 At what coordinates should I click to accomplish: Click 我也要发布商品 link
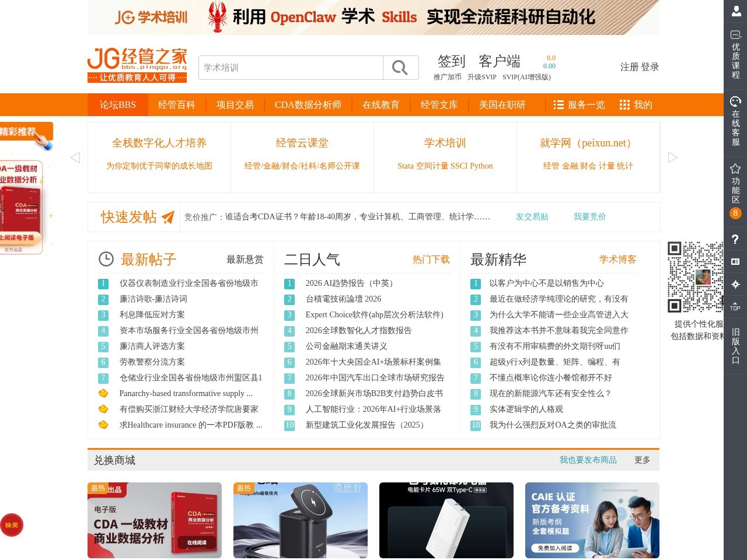point(588,460)
